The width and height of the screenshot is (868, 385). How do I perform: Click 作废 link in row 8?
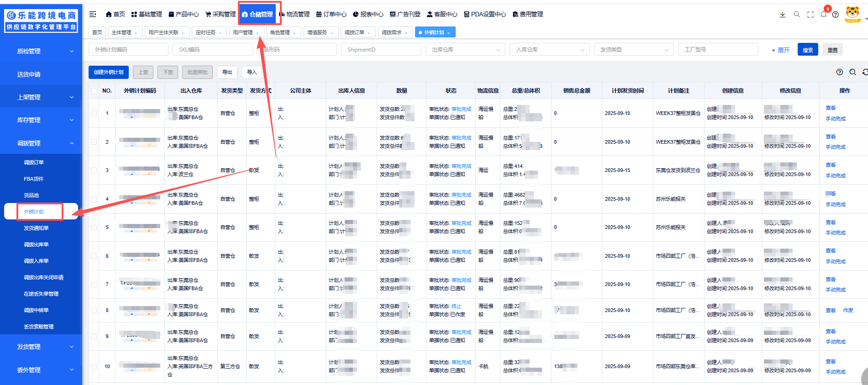tap(848, 310)
